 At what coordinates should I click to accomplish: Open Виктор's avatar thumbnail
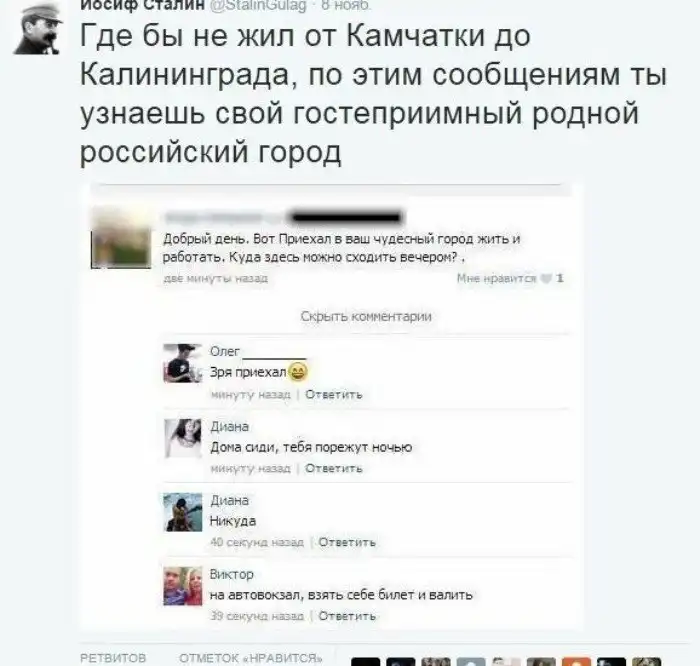[183, 586]
